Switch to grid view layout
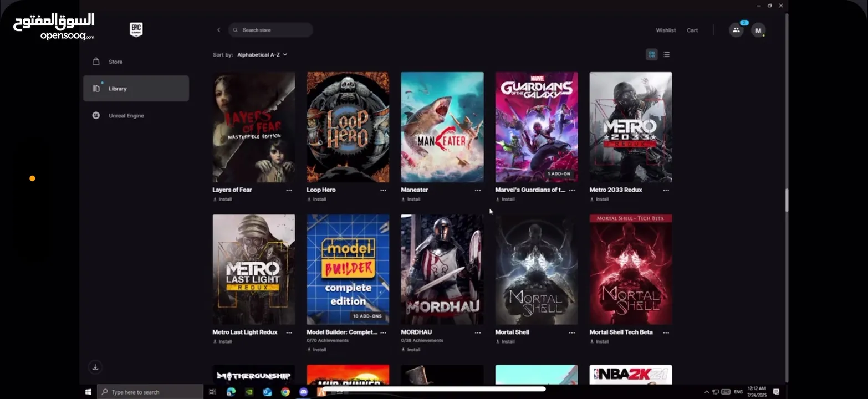The width and height of the screenshot is (868, 399). click(652, 54)
